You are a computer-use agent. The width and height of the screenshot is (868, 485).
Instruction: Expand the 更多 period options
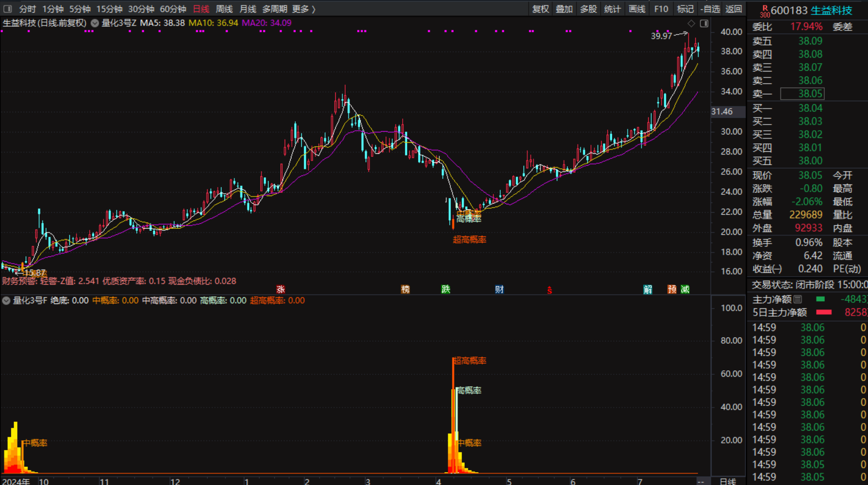tap(304, 9)
